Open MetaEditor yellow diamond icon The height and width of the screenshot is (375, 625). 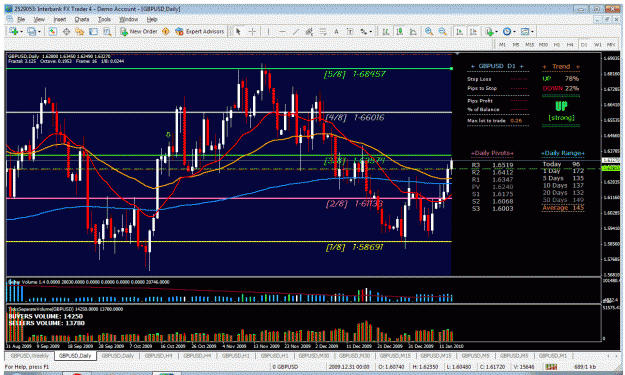coord(166,31)
